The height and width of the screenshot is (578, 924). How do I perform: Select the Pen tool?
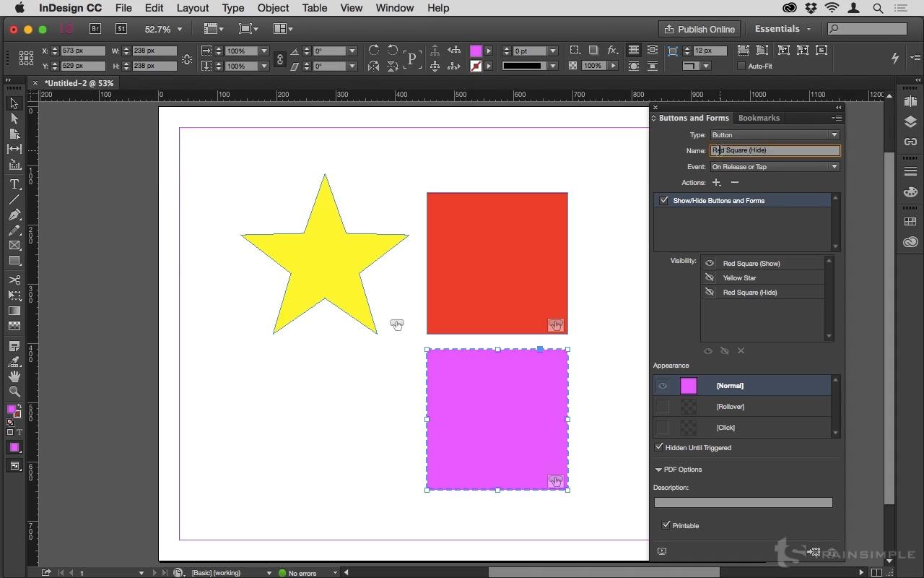pos(14,215)
